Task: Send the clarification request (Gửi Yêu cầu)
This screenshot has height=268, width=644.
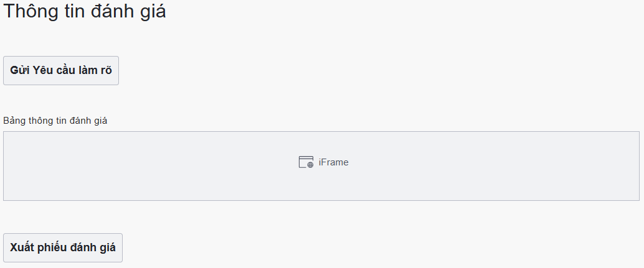Action: click(61, 70)
